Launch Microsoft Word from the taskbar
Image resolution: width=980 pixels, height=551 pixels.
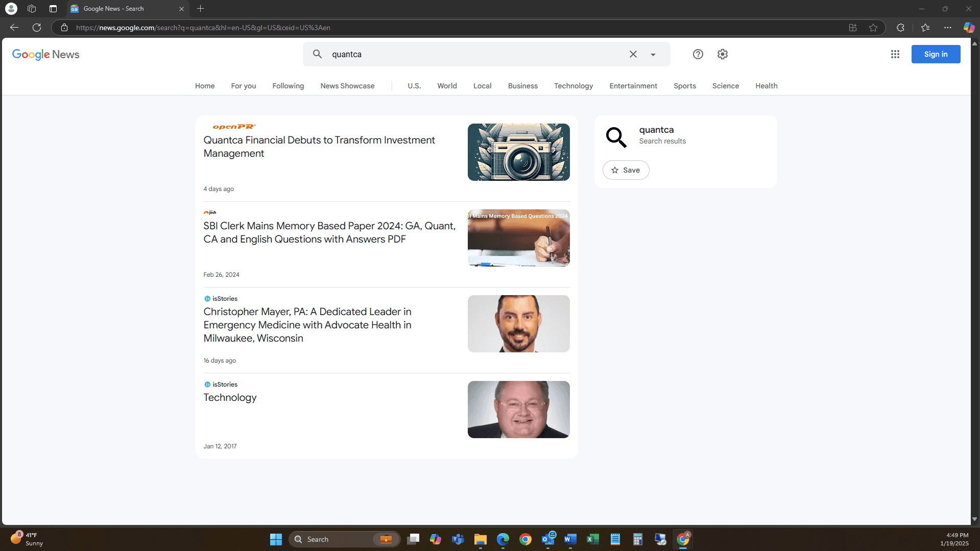tap(570, 539)
